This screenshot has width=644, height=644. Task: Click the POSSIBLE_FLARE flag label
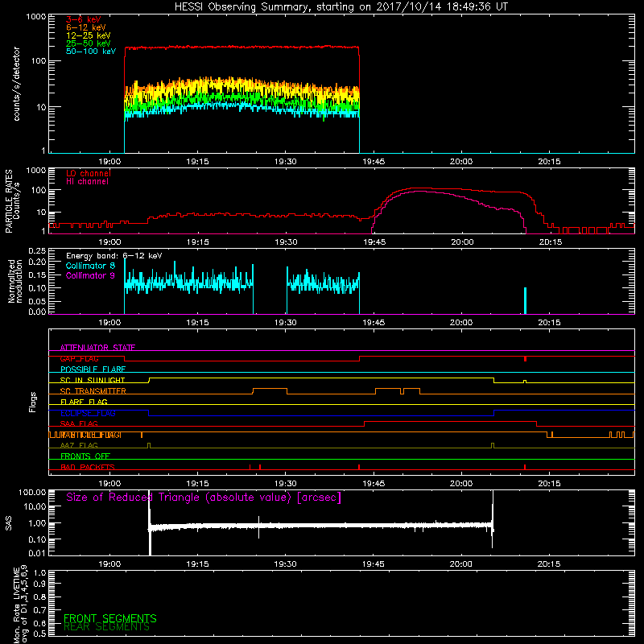93,369
